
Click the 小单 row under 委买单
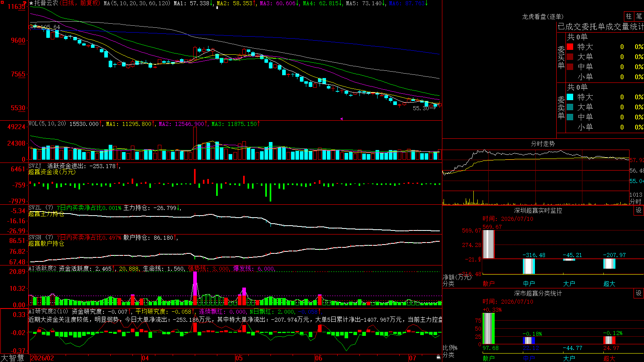(x=605, y=77)
